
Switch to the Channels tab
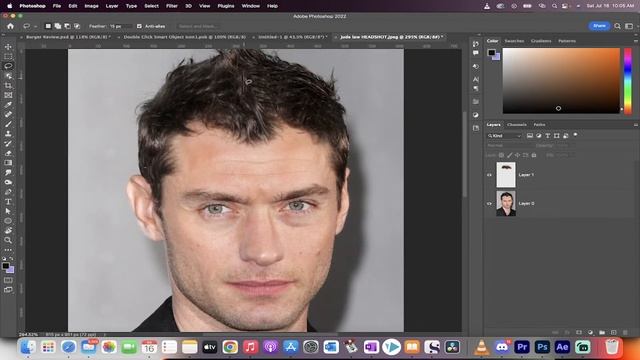coord(517,124)
